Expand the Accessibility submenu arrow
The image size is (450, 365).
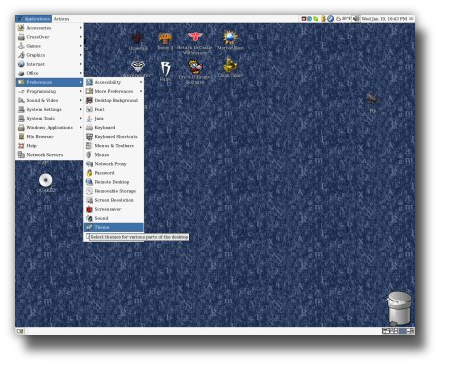coord(141,82)
